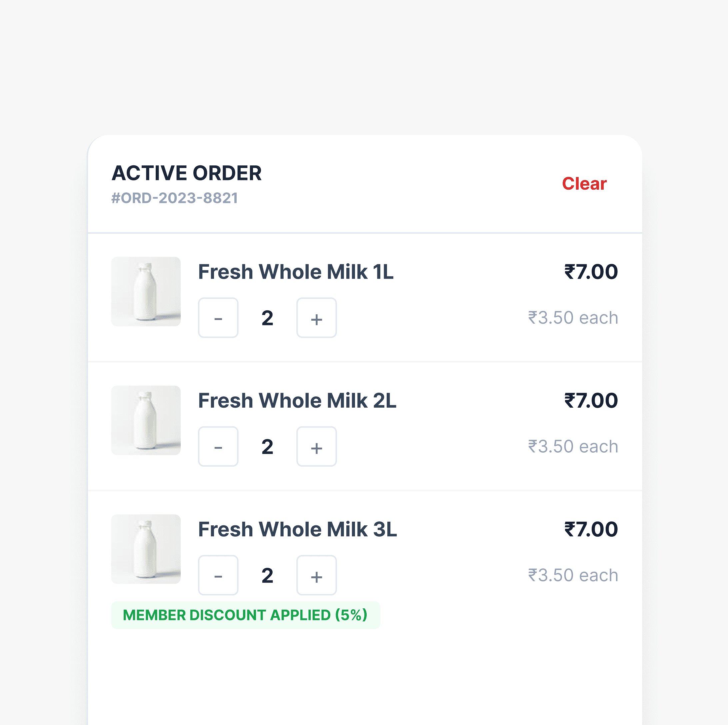Open the Fresh Whole Milk 1L bottle thumbnail
The image size is (728, 725).
click(146, 292)
